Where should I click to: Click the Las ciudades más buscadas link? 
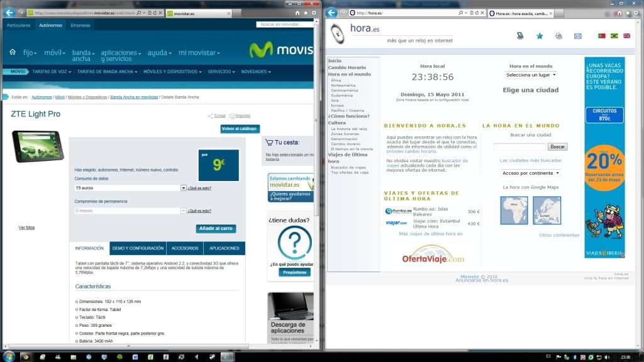530,160
